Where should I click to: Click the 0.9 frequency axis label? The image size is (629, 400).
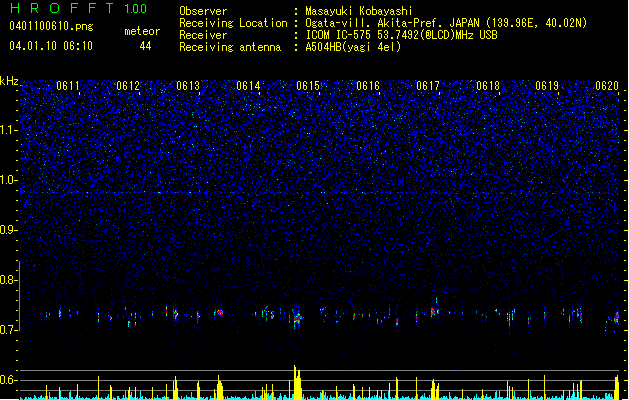point(8,230)
